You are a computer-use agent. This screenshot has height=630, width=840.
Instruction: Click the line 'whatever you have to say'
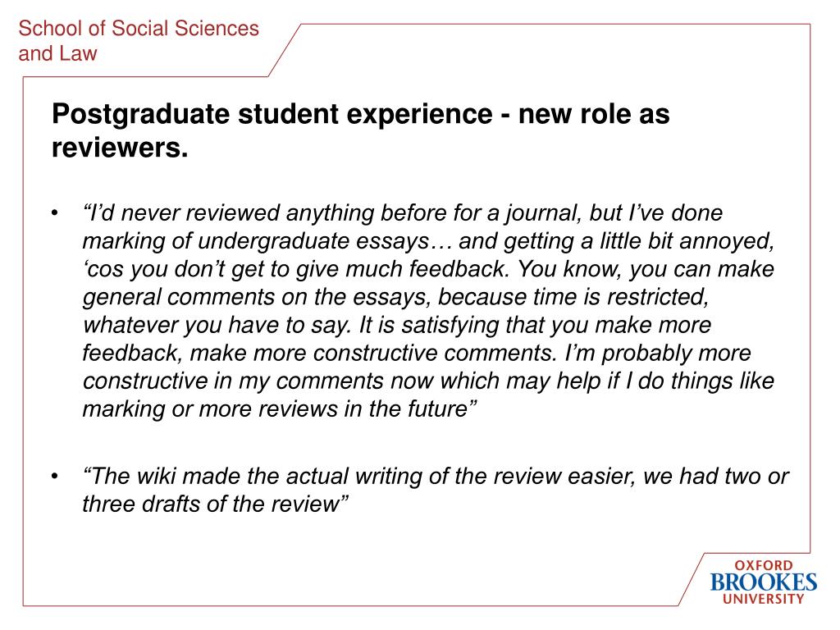(x=397, y=325)
